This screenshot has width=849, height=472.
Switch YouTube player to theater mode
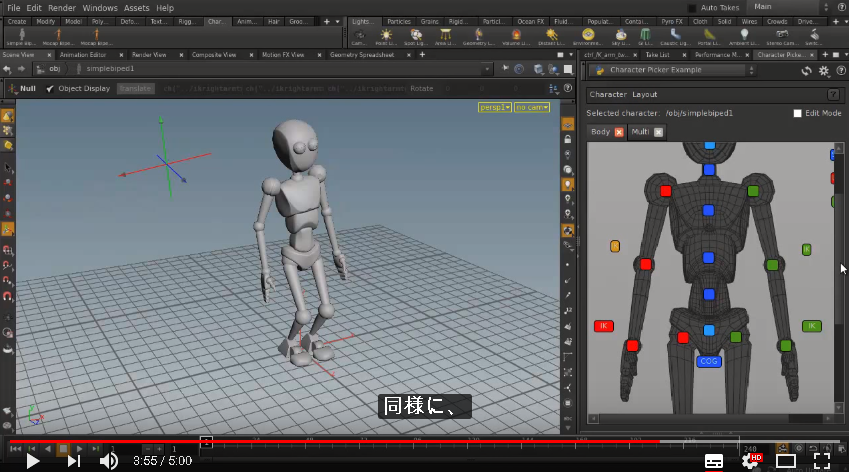point(786,461)
